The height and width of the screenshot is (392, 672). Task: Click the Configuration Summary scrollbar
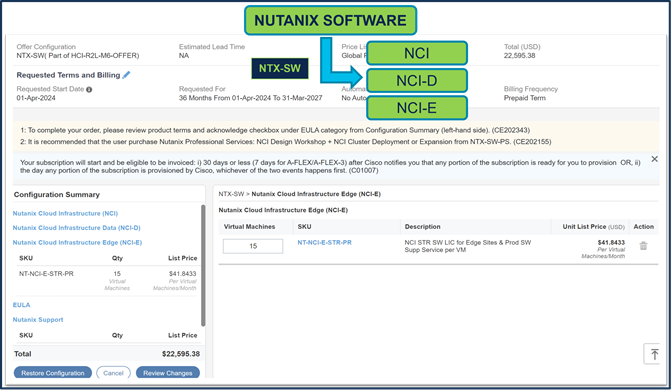point(203,266)
